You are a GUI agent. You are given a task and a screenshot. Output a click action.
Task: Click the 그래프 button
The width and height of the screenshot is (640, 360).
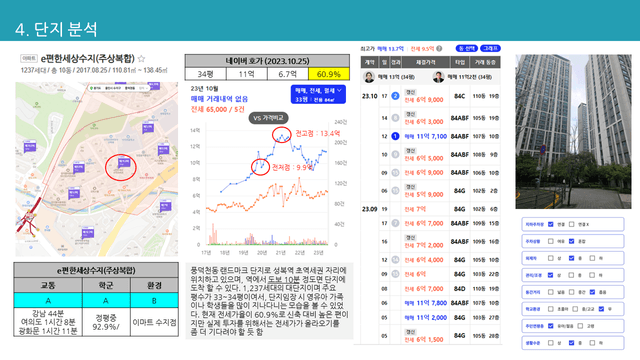[x=490, y=49]
